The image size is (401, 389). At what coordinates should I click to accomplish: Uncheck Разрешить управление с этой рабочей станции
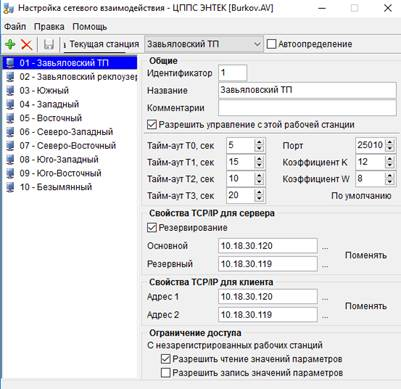point(152,125)
